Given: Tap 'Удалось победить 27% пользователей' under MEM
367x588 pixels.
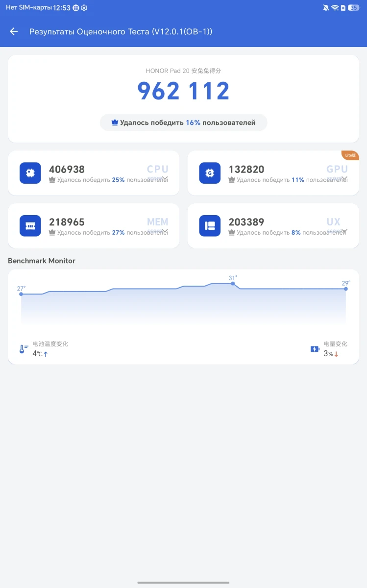Looking at the screenshot, I should tap(109, 232).
